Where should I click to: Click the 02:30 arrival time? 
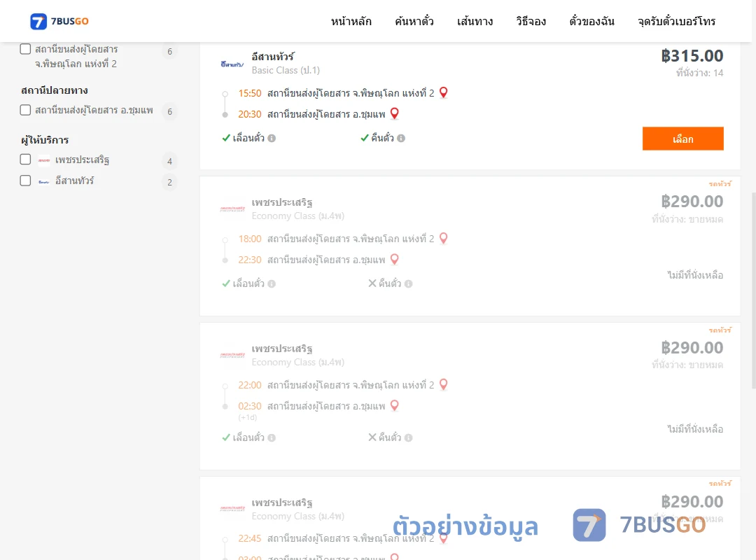[x=250, y=406]
